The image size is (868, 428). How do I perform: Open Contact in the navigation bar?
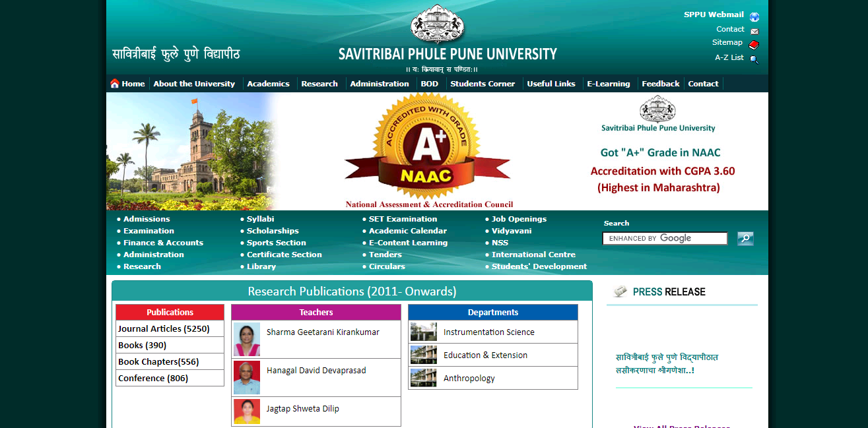(x=703, y=84)
